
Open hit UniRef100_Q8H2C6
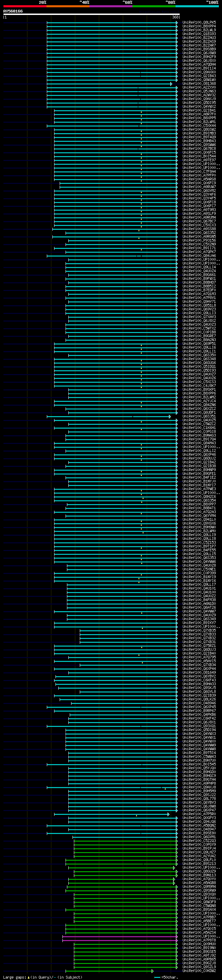(199, 497)
